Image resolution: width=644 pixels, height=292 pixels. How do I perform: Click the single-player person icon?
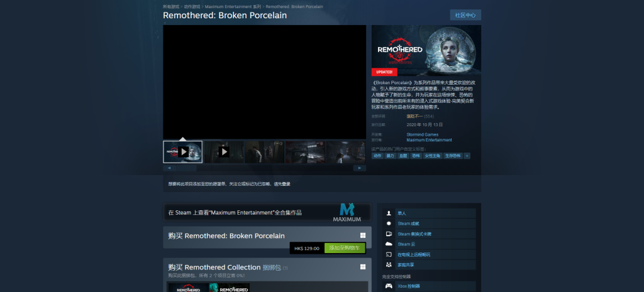click(x=389, y=214)
